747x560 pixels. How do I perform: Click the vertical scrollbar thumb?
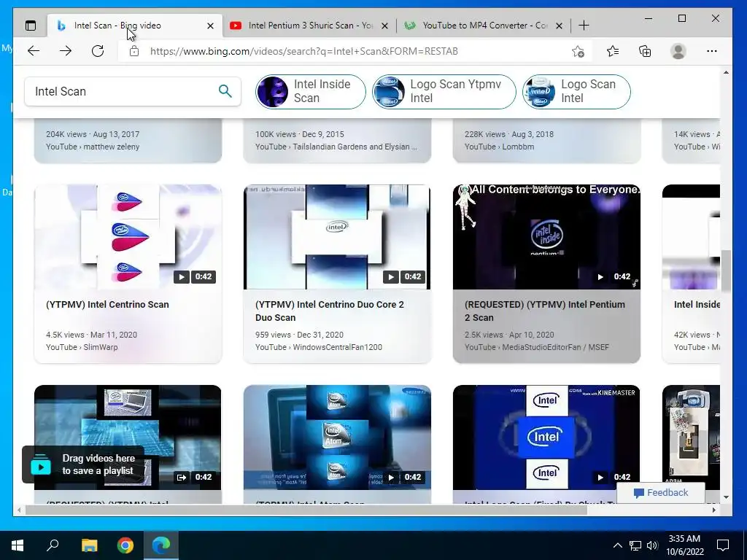pyautogui.click(x=726, y=271)
